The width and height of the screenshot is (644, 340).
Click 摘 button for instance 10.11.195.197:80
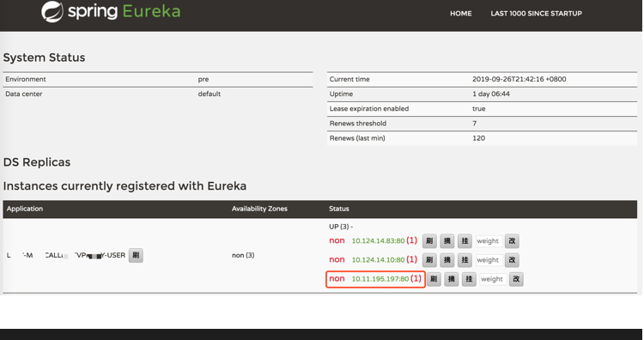[452, 279]
